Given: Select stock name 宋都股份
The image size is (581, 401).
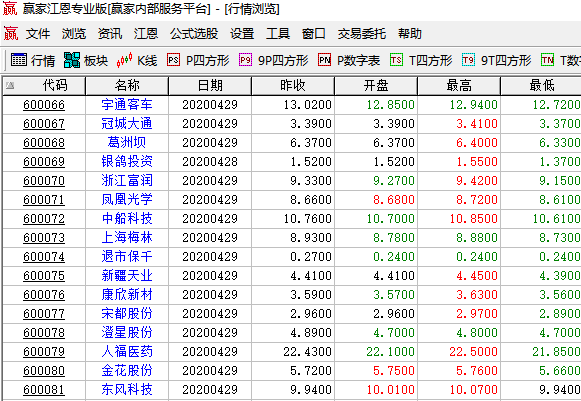Looking at the screenshot, I should [127, 314].
